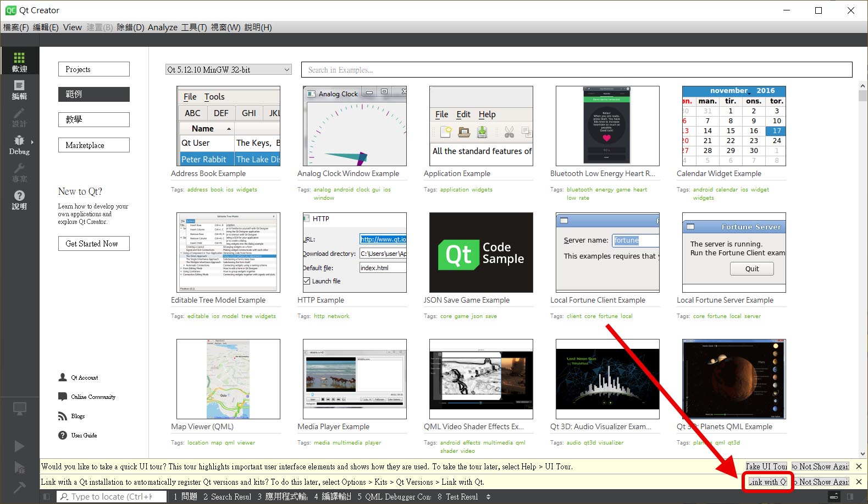Open the Marketplace page
Viewport: 868px width, 504px height.
tap(94, 145)
